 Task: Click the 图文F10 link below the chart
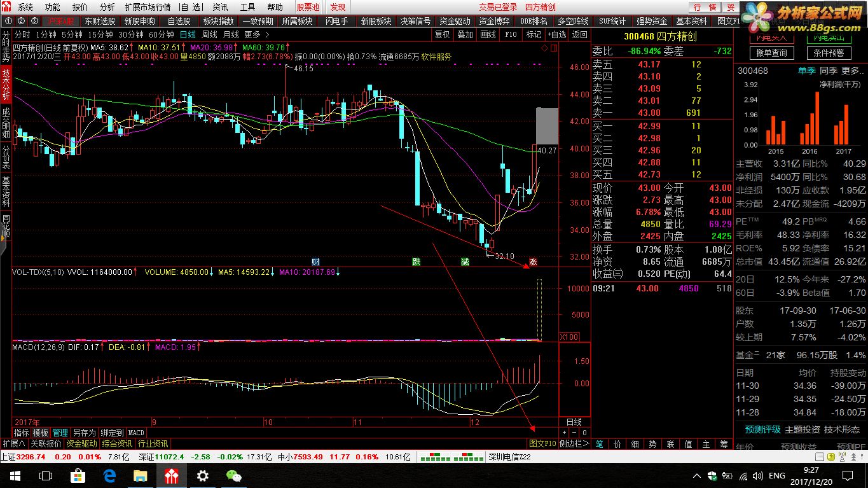(x=542, y=443)
